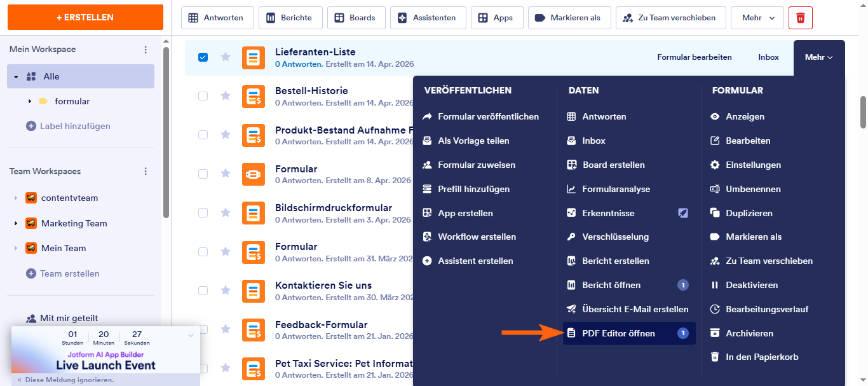Expand the toolbar Mehr dropdown
868x386 pixels.
point(757,18)
